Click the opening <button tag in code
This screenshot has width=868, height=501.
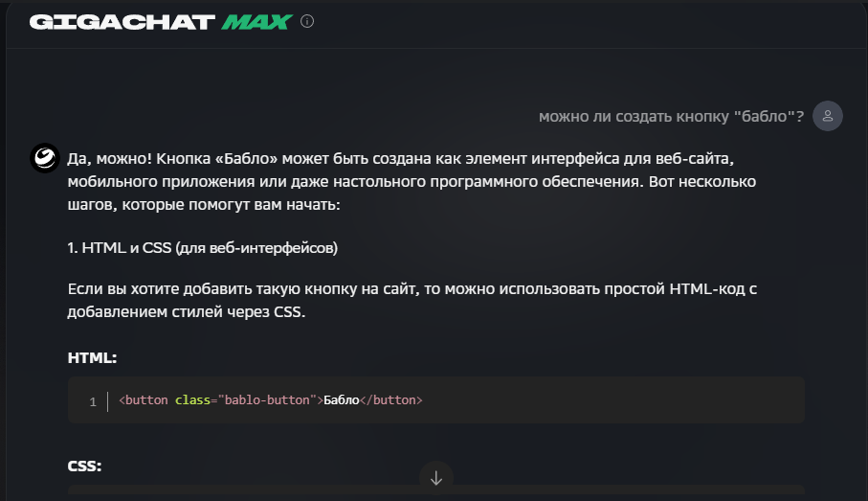click(145, 400)
